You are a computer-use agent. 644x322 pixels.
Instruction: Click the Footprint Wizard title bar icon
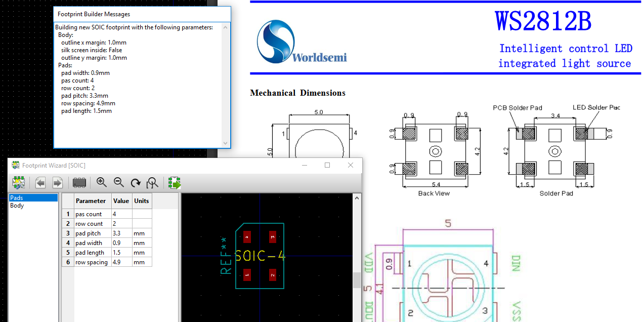(x=16, y=166)
